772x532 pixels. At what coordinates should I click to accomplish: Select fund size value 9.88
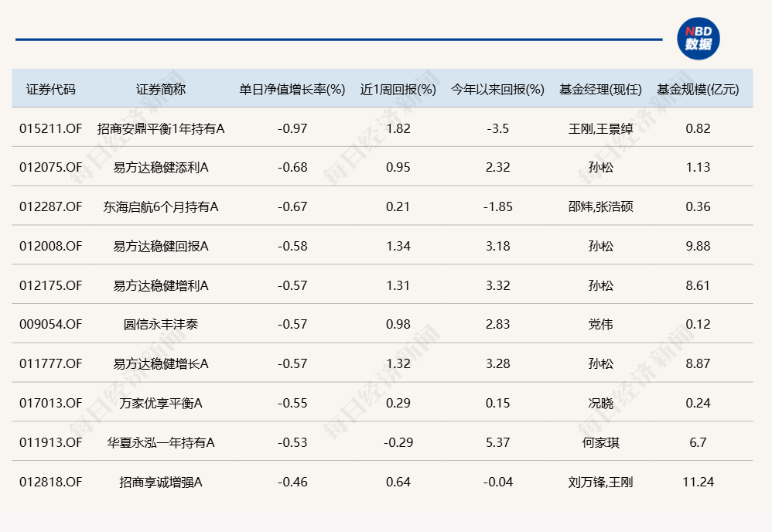699,246
